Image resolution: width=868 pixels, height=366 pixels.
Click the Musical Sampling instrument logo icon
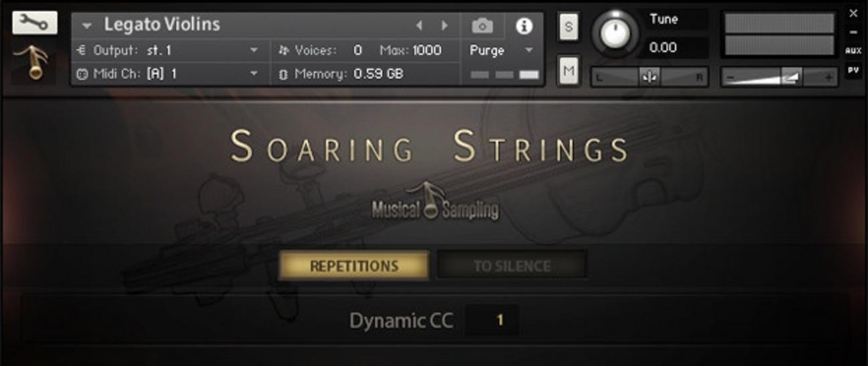32,62
